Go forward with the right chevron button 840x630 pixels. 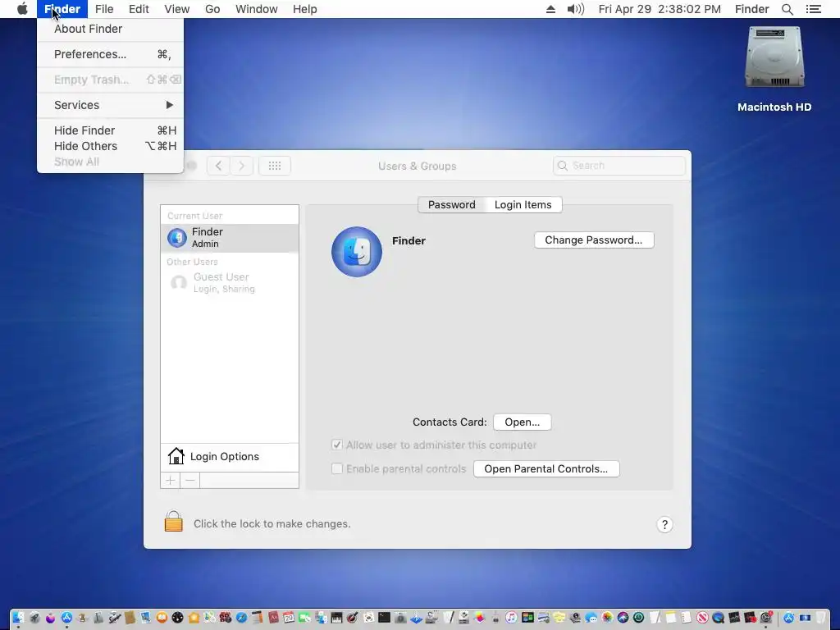point(242,166)
